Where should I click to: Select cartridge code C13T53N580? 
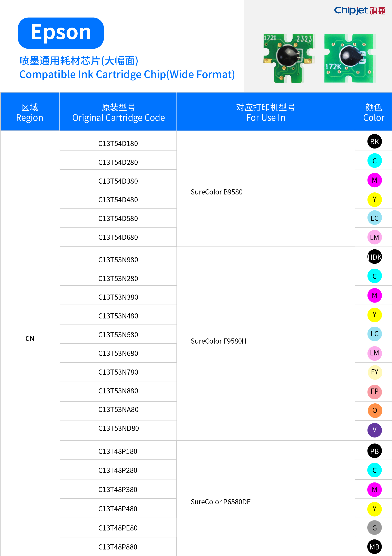pos(118,335)
